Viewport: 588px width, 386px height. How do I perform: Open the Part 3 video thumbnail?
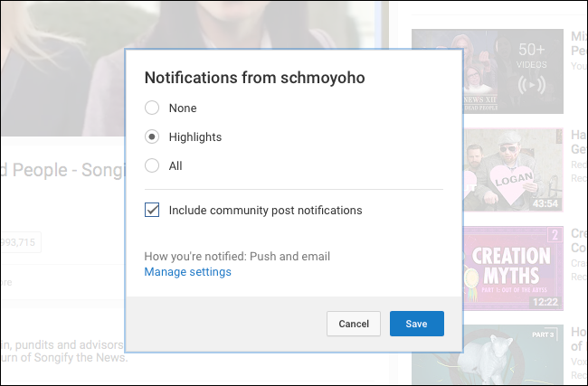coord(488,353)
